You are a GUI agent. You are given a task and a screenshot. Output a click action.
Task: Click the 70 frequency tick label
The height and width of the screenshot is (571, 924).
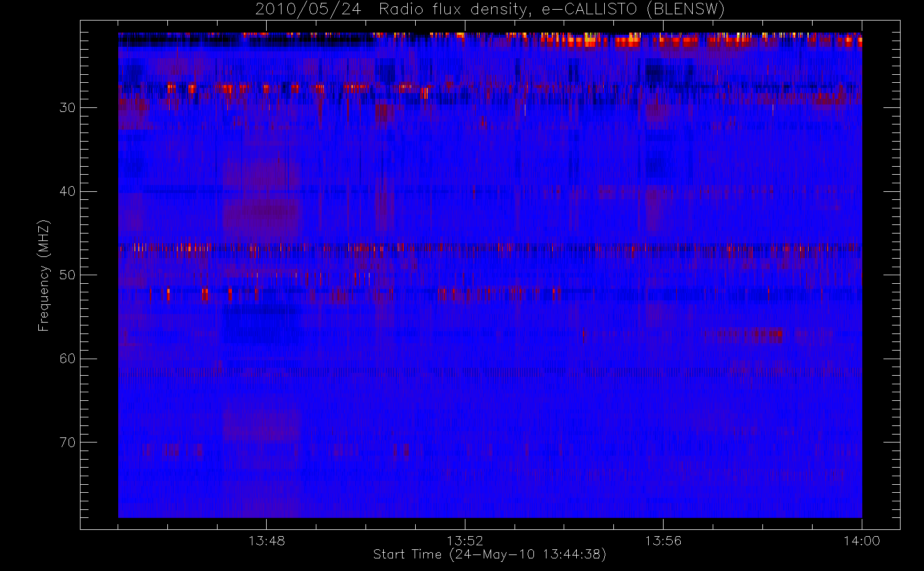67,442
